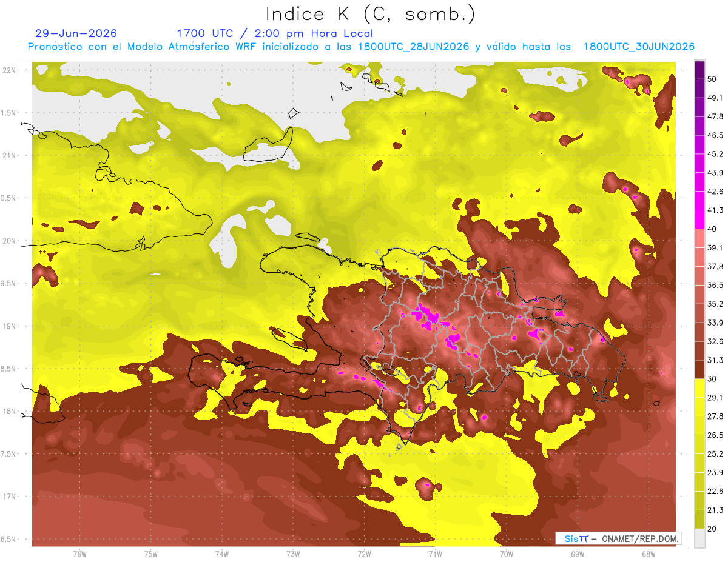Click the 17N latitude label
This screenshot has width=728, height=562.
(10, 497)
